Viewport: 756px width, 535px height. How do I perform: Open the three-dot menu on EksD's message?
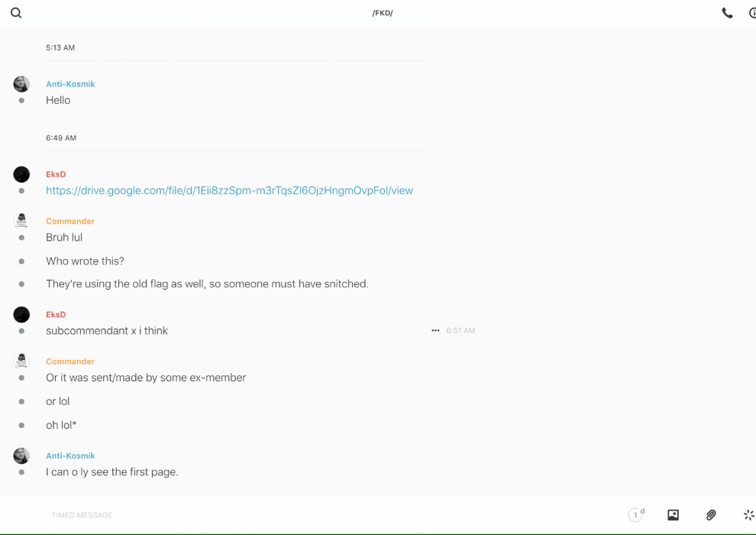(435, 331)
